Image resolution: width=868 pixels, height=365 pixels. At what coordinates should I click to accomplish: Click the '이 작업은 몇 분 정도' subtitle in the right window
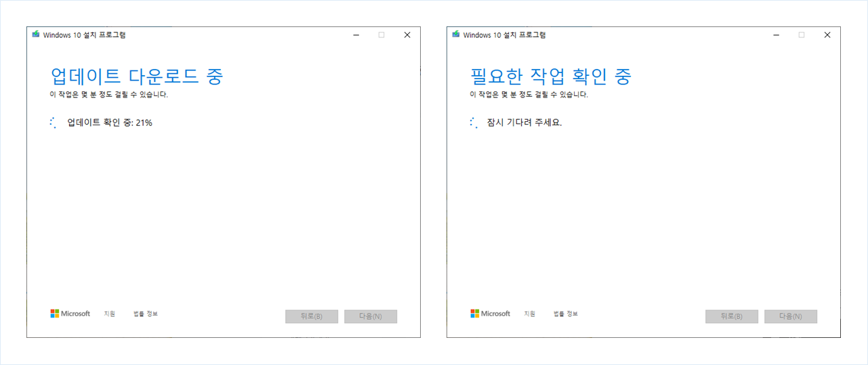[529, 95]
